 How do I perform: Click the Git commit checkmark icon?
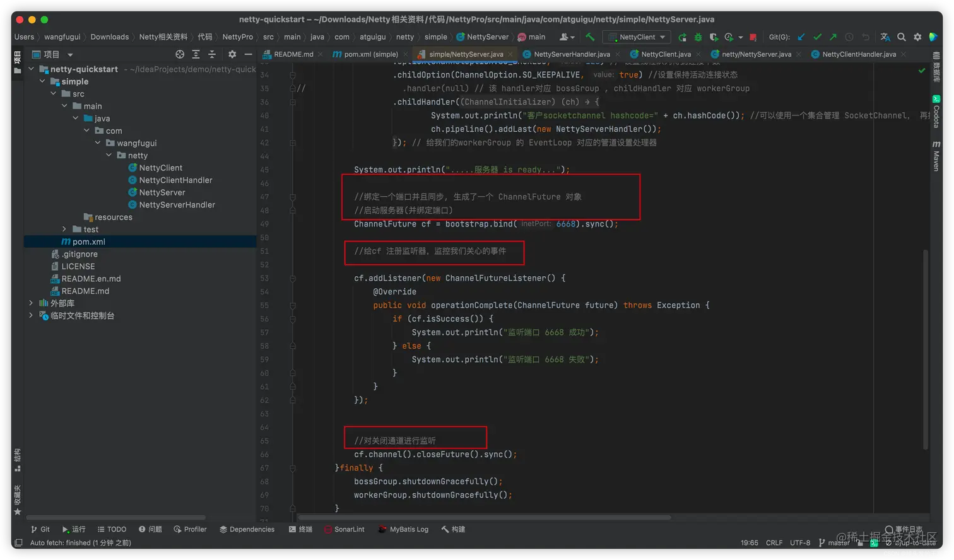(x=817, y=37)
